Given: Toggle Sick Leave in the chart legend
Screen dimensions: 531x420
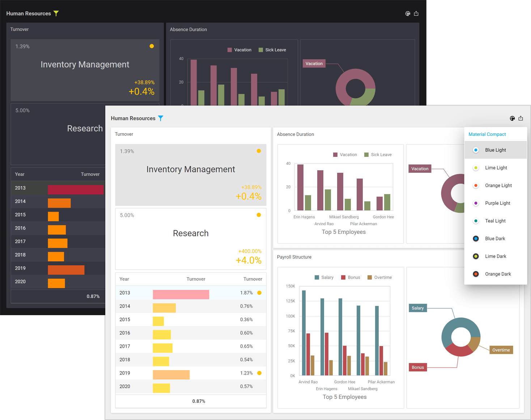Looking at the screenshot, I should click(378, 154).
